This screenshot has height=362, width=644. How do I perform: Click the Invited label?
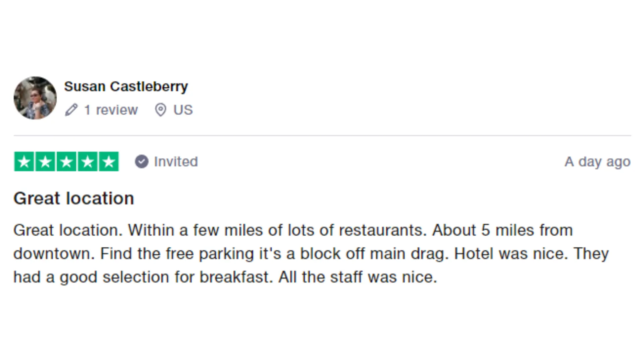pos(176,162)
